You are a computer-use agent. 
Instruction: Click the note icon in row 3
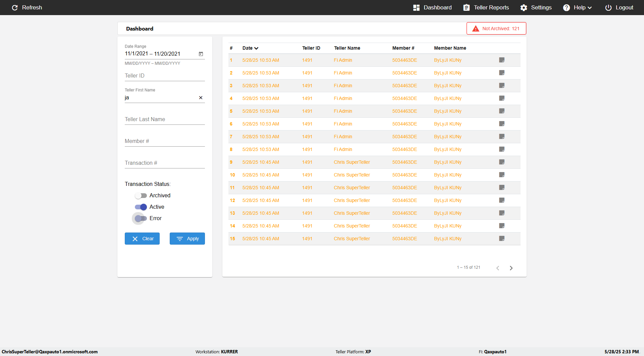(502, 86)
